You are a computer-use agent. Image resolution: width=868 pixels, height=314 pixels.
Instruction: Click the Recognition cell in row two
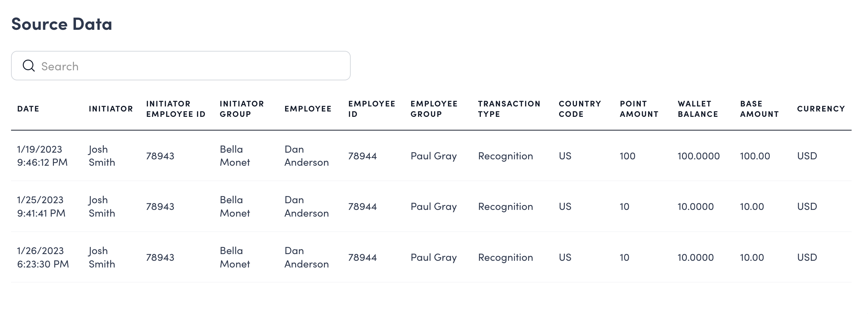pos(505,207)
